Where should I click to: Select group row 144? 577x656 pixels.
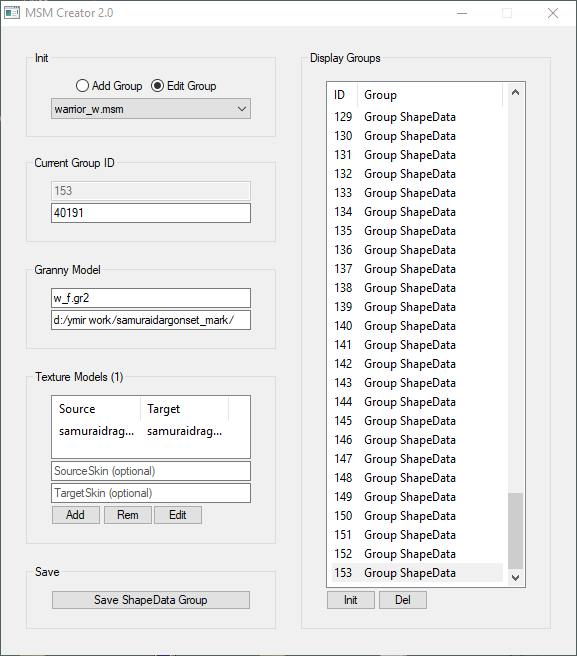(417, 402)
